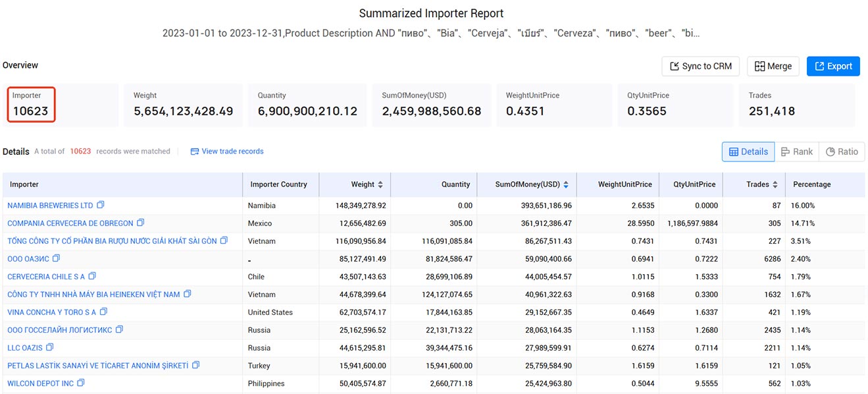Copy icon beside LLC OAZIS
The image size is (868, 394).
[50, 347]
